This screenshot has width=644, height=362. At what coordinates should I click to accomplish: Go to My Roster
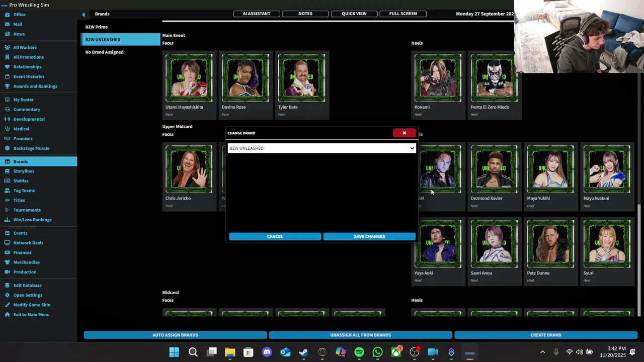coord(23,100)
